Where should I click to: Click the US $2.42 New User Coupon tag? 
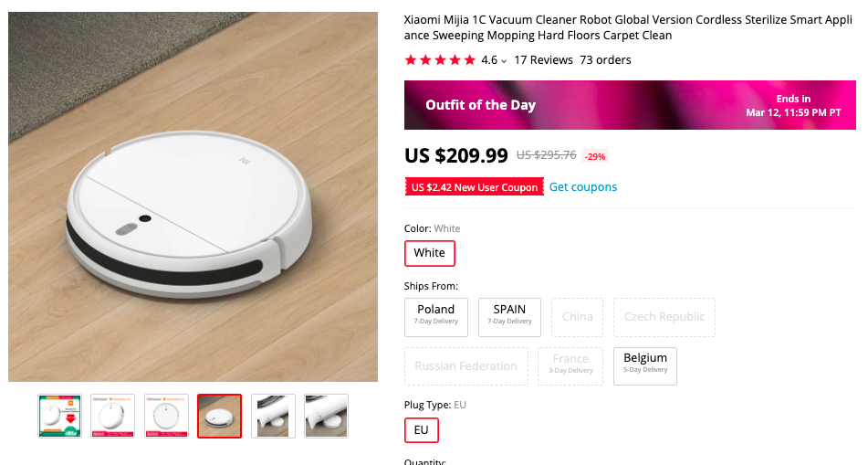[x=474, y=187]
